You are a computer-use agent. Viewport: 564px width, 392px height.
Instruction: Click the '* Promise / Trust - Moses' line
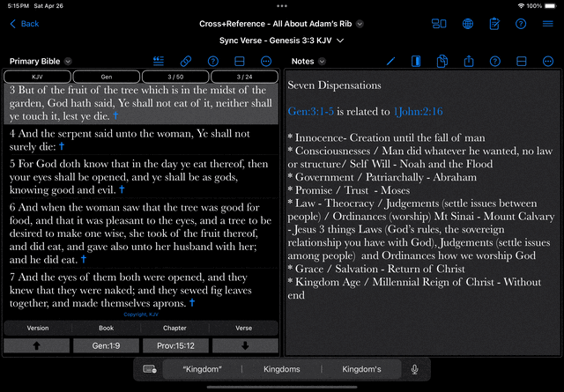pyautogui.click(x=349, y=190)
